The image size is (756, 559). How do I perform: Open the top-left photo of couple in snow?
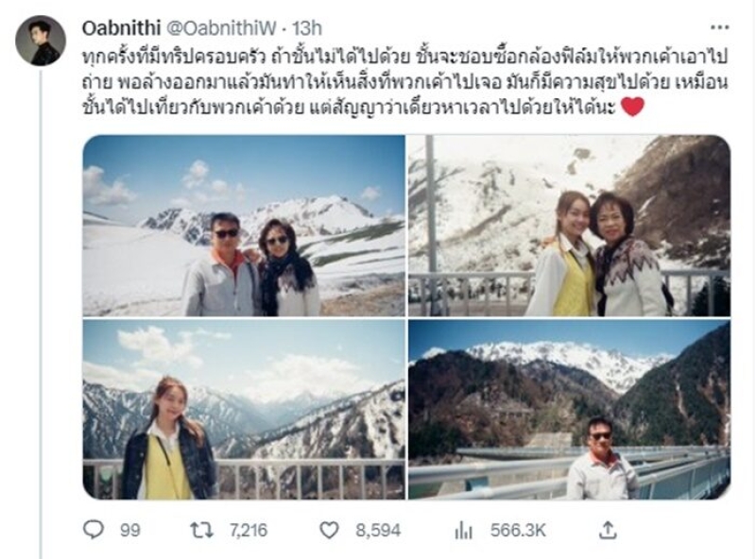244,226
